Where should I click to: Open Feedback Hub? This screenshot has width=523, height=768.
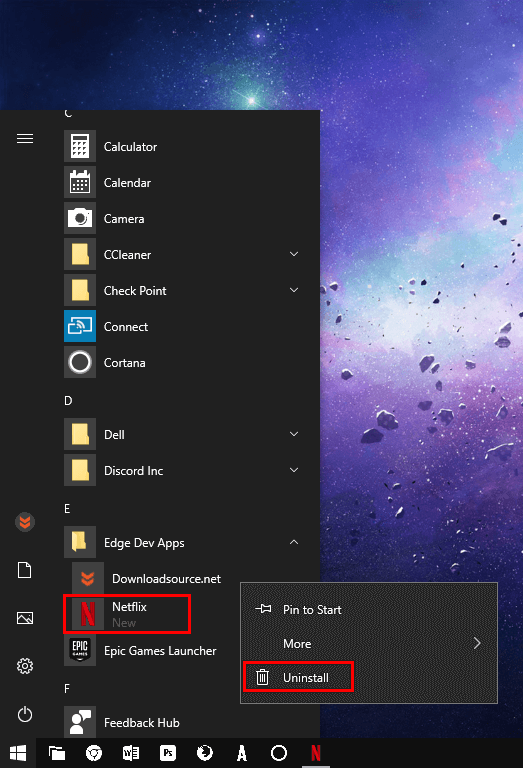tap(182, 722)
